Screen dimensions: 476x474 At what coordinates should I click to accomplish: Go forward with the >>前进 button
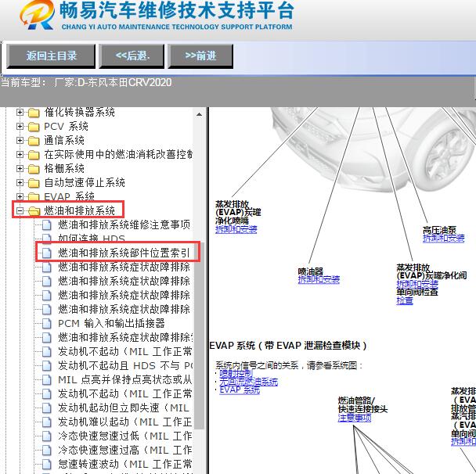coord(200,56)
